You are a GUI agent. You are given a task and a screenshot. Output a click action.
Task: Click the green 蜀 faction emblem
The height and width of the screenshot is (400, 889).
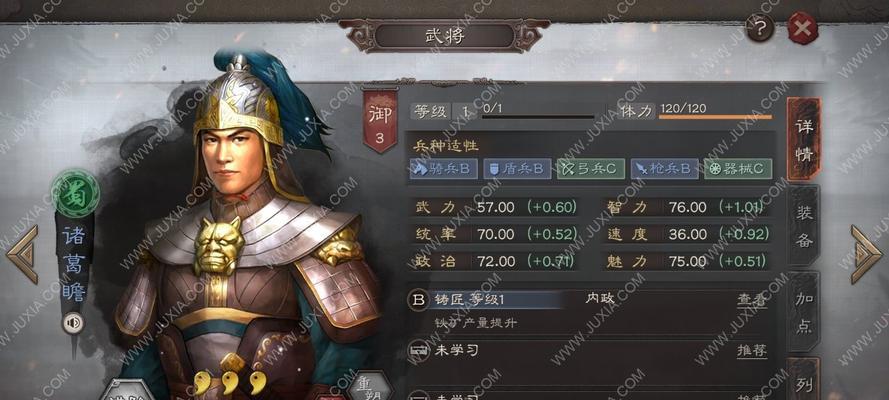(75, 193)
